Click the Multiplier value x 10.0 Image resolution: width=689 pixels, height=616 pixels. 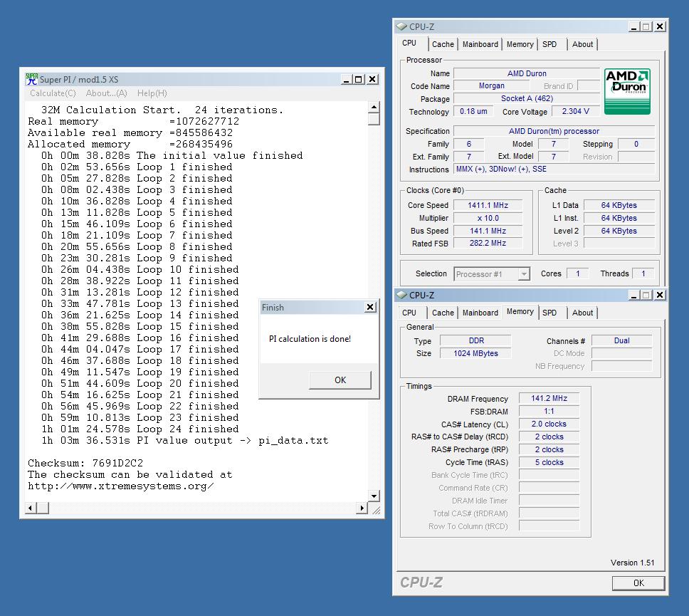pyautogui.click(x=488, y=218)
